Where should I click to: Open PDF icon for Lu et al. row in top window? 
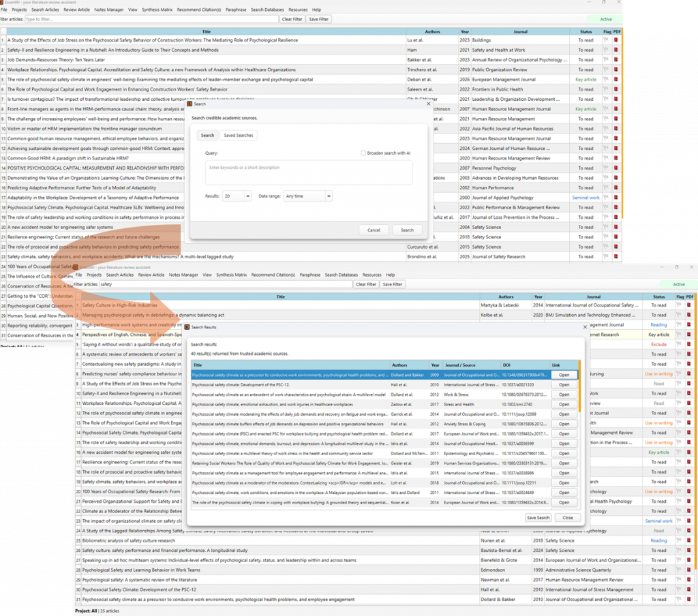616,40
